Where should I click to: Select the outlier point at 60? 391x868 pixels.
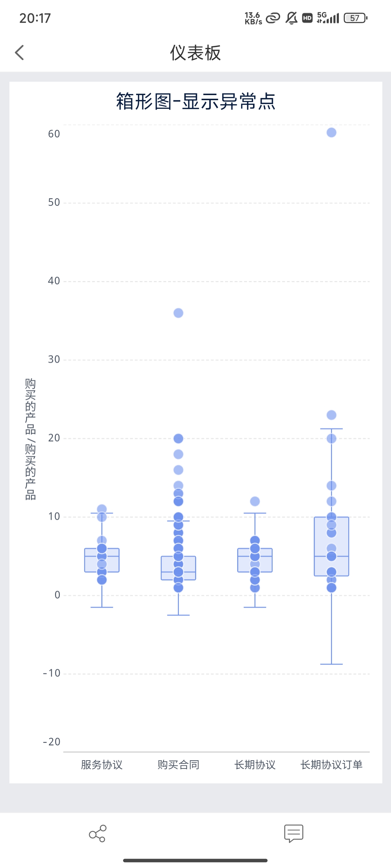tap(331, 133)
